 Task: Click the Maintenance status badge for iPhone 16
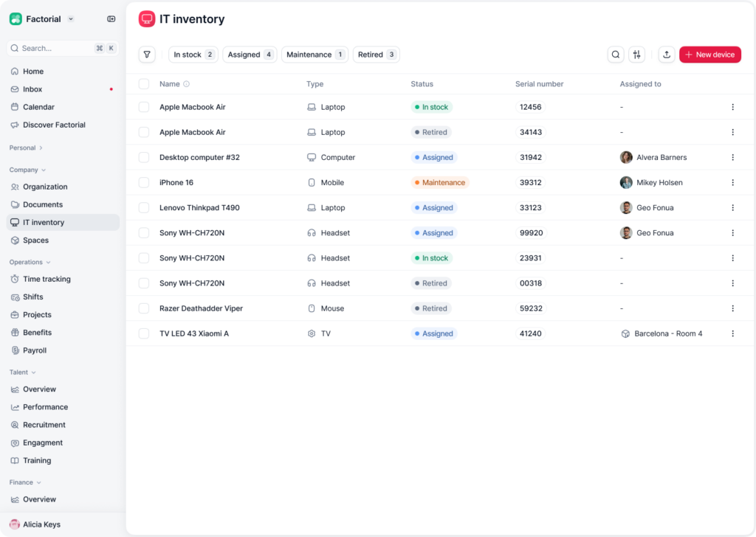pyautogui.click(x=440, y=182)
